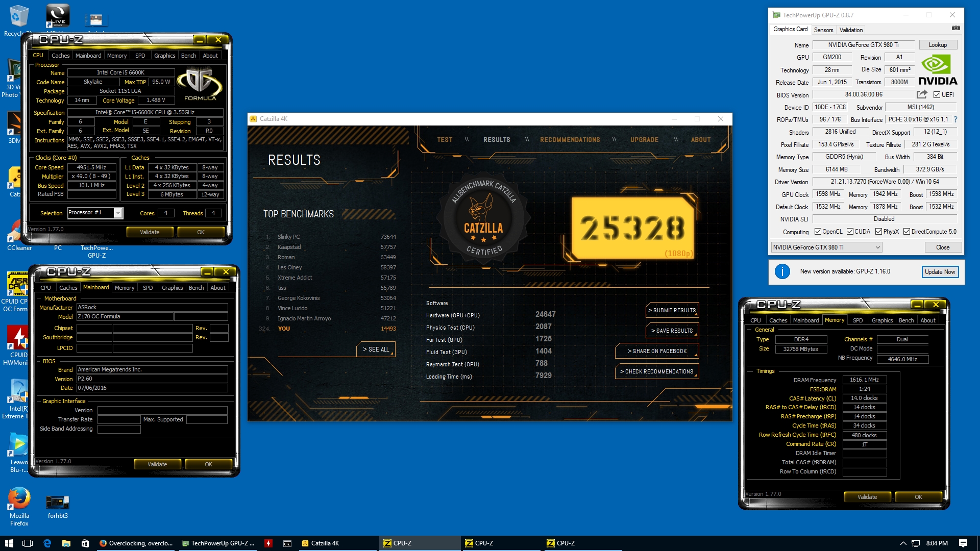Click OK in the Mainboard CPU-Z window
Image resolution: width=980 pixels, height=551 pixels.
point(208,464)
